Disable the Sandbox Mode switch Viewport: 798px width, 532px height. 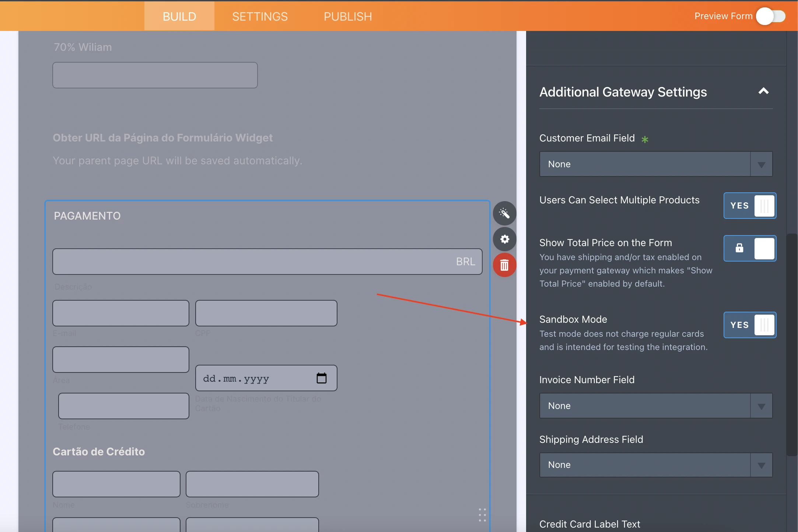tap(750, 325)
